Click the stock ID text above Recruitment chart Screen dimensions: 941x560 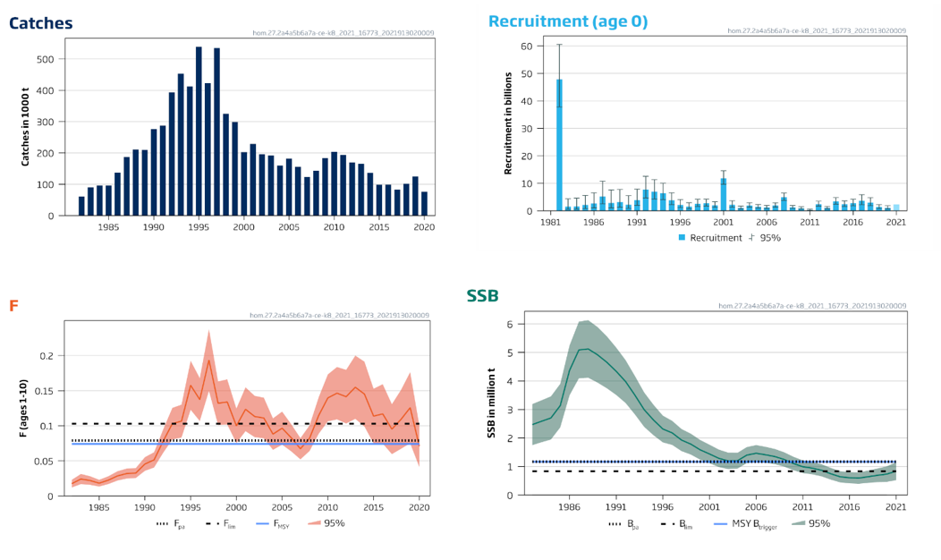point(817,30)
